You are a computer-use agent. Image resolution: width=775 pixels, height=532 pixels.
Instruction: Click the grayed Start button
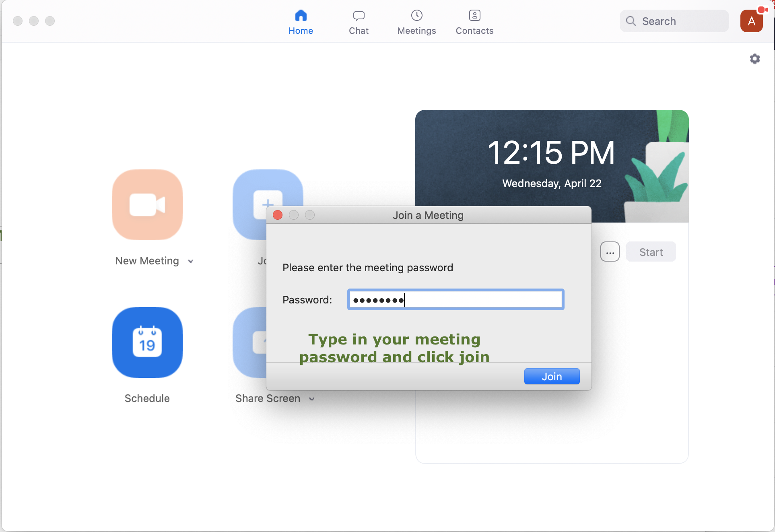[x=651, y=252]
